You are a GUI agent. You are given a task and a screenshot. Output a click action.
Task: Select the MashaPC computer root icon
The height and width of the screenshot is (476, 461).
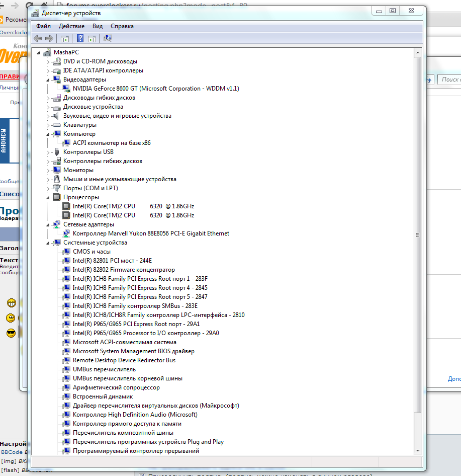click(x=47, y=52)
